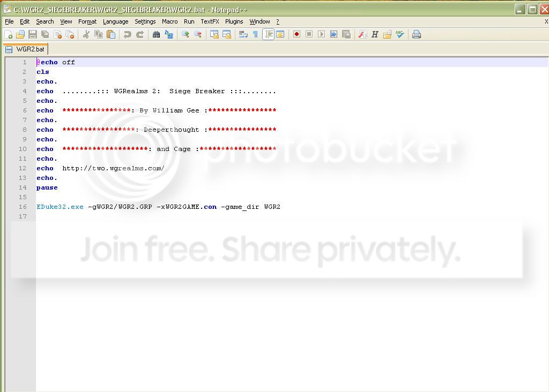
Task: Open the Macro dropdown menu
Action: point(169,21)
